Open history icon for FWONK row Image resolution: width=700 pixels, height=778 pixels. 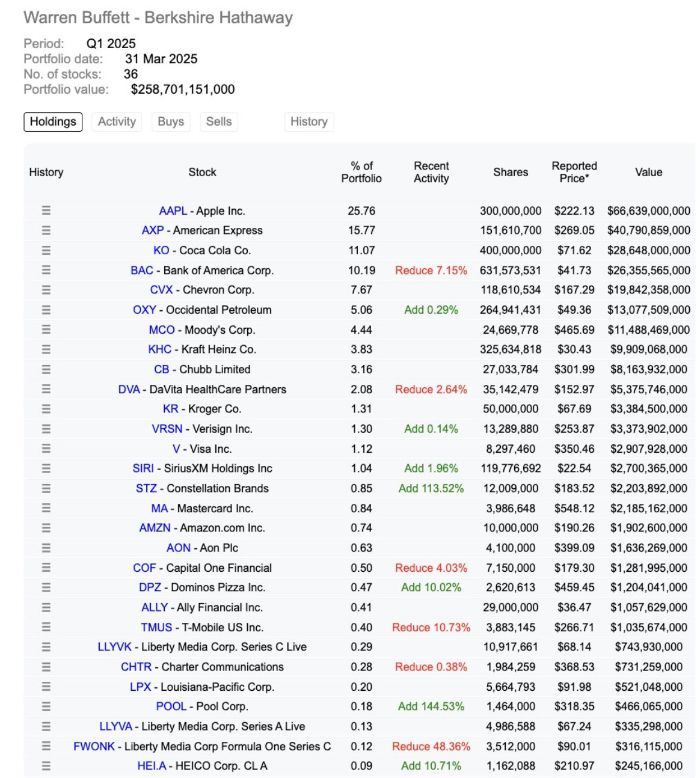46,746
